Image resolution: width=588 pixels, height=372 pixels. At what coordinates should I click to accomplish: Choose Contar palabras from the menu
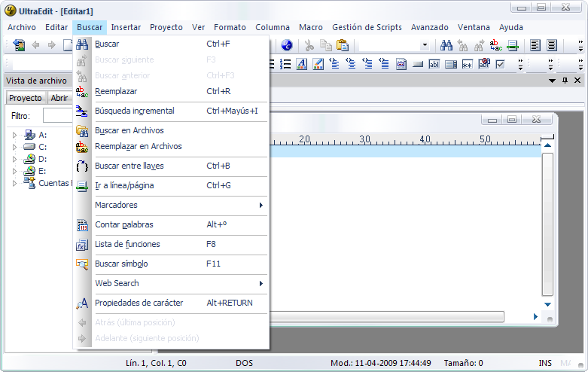pyautogui.click(x=124, y=224)
